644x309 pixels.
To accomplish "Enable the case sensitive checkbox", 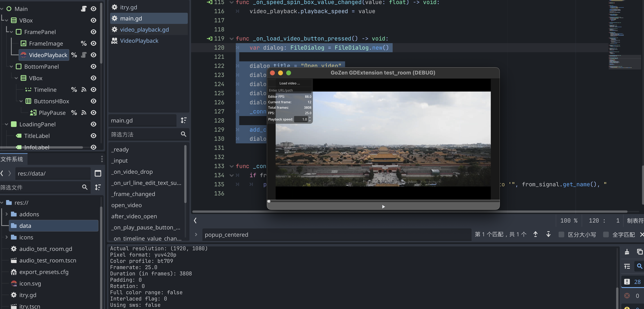I will click(x=561, y=234).
